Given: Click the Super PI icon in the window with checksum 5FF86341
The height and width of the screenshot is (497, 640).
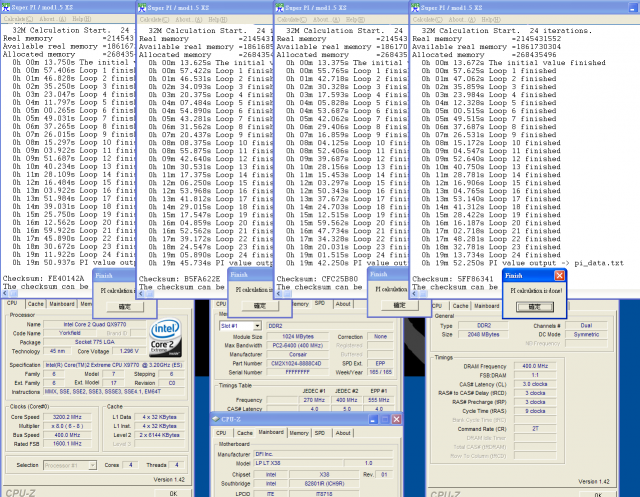Looking at the screenshot, I should pos(416,7).
